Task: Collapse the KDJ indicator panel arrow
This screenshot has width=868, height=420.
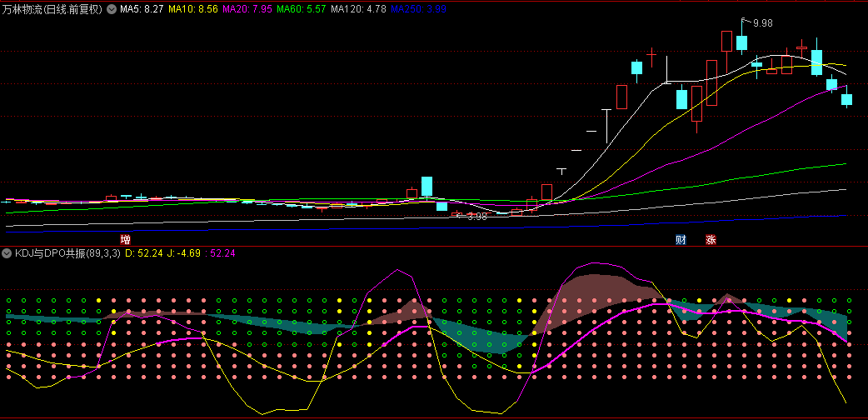Action: point(7,253)
